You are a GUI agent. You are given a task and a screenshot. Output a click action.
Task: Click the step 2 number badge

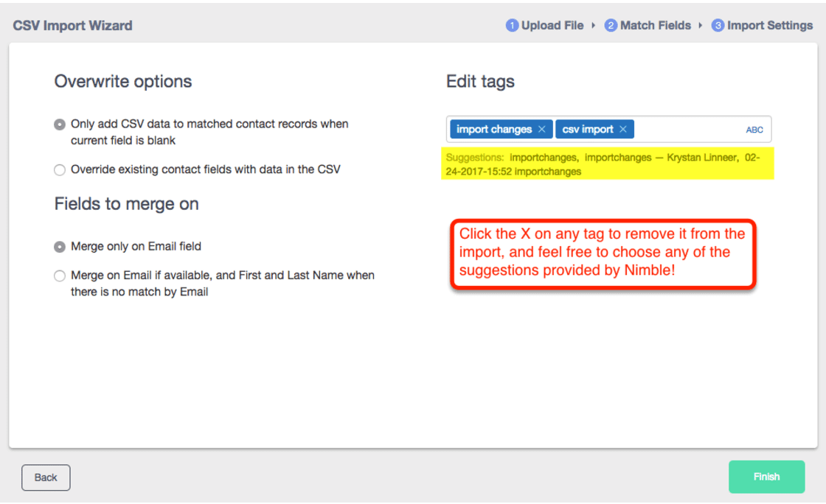click(x=611, y=26)
